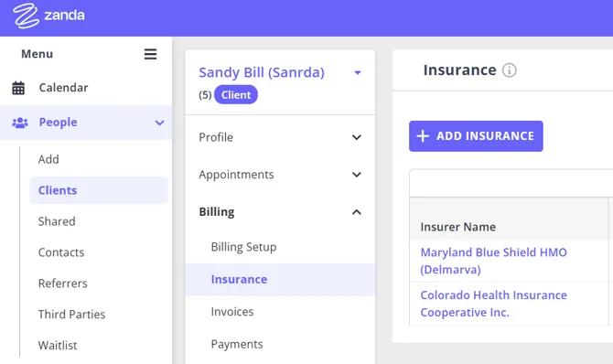This screenshot has width=613, height=364.
Task: Click the Sandy Bill (Sanrda) client name
Action: (x=262, y=72)
